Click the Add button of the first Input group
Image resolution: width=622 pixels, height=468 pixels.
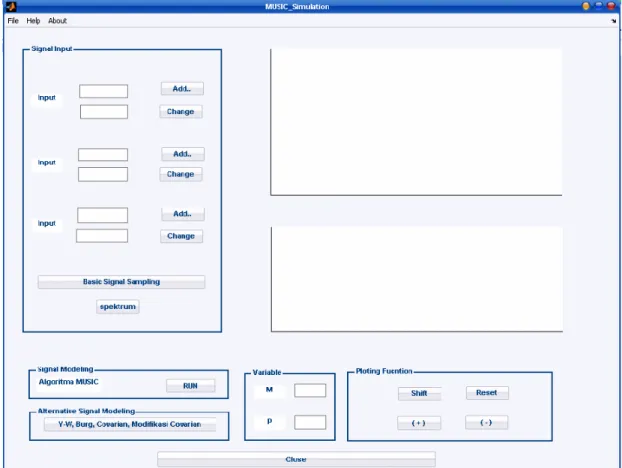pyautogui.click(x=182, y=89)
